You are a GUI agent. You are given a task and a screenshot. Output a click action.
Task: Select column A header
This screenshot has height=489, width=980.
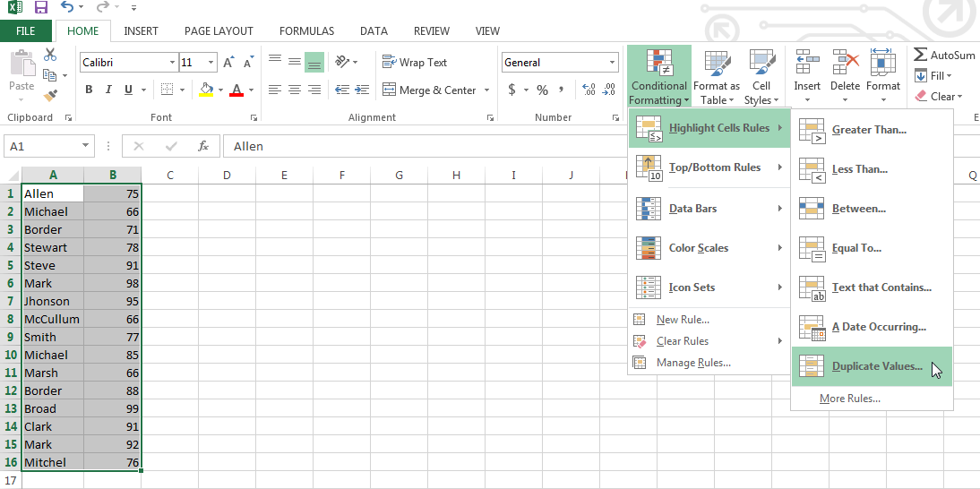pyautogui.click(x=53, y=176)
